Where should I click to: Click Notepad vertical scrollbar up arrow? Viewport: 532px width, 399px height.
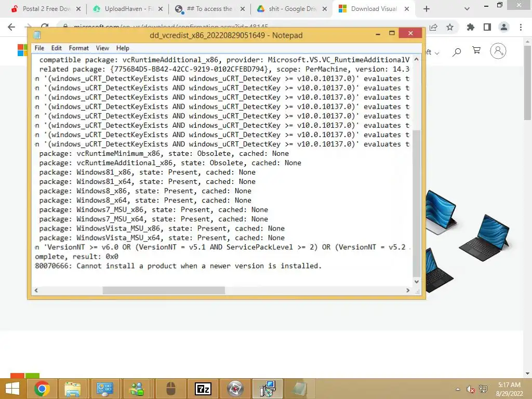pyautogui.click(x=416, y=59)
